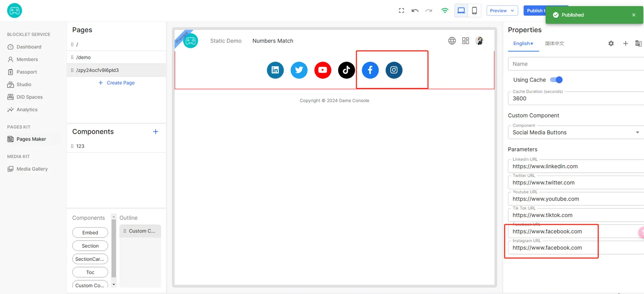The image size is (644, 294).
Task: Click the redo arrow in the top toolbar
Action: coord(429,11)
